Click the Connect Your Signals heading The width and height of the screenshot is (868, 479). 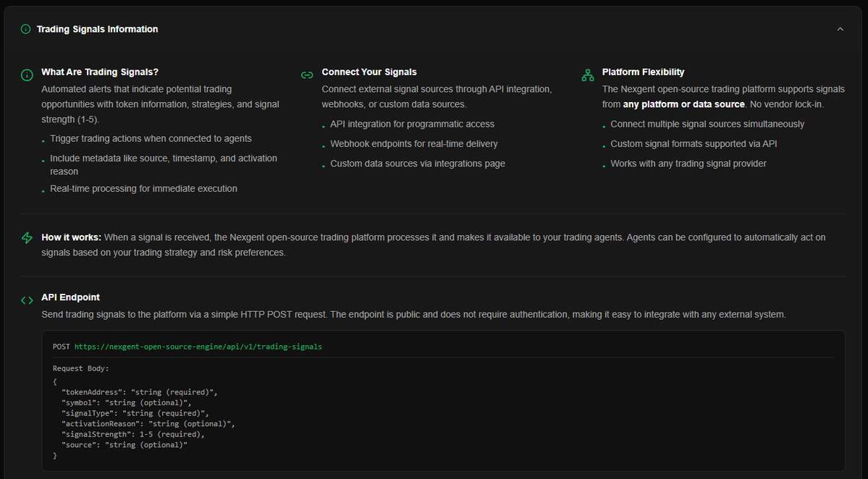(369, 72)
